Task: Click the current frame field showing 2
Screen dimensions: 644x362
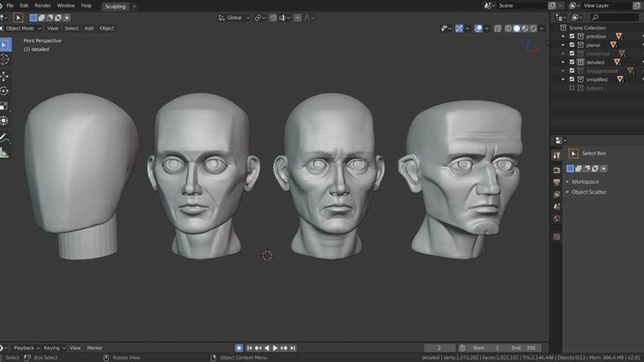Action: 439,347
